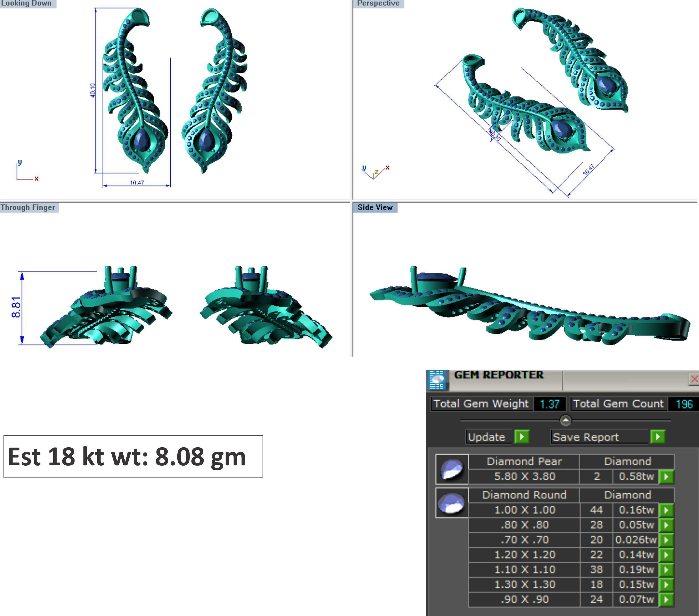Click the Diamond Round gem thumbnail
The image size is (699, 616).
click(x=452, y=503)
